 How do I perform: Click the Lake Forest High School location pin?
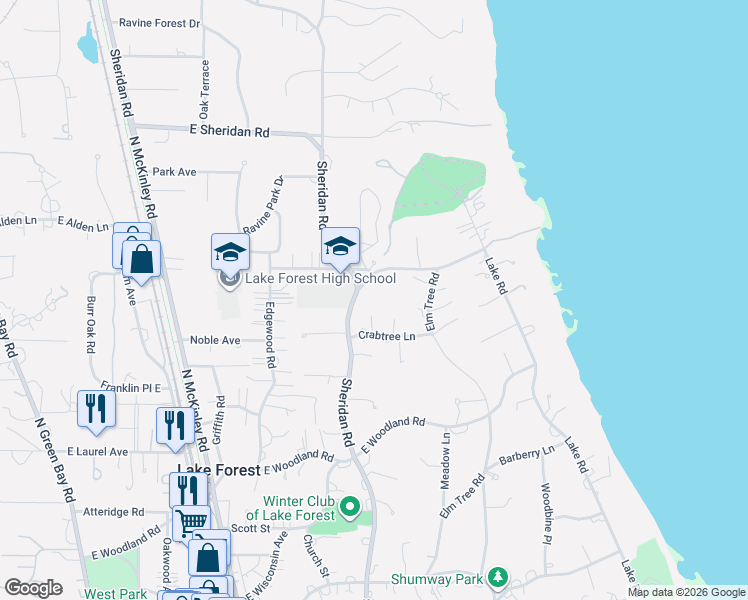(229, 280)
